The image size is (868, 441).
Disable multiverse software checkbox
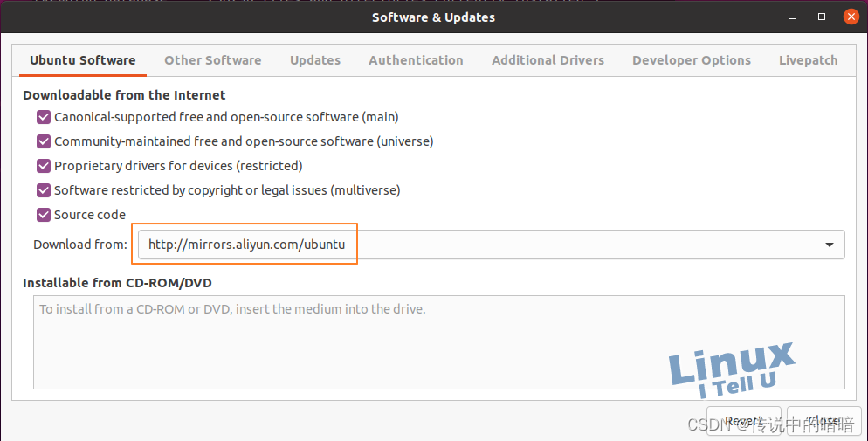pos(44,190)
